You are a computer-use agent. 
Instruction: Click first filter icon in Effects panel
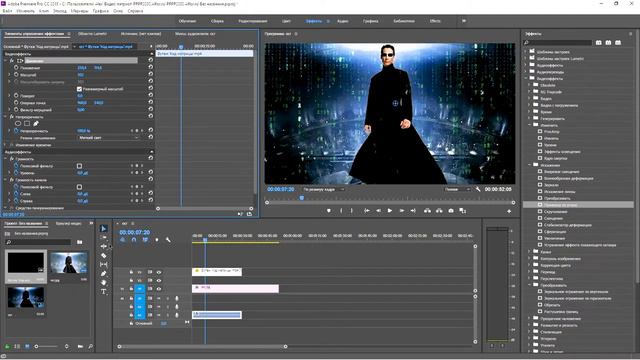click(599, 42)
